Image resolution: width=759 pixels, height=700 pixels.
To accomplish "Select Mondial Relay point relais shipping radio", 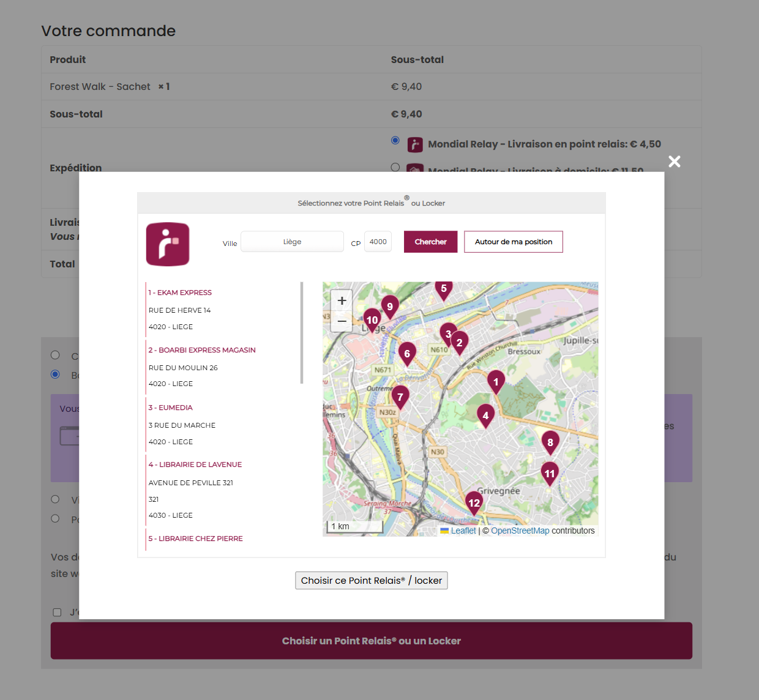I will coord(395,140).
